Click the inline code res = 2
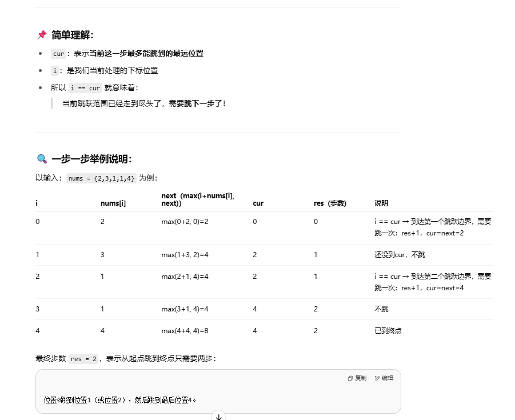The height and width of the screenshot is (420, 515). coord(83,359)
